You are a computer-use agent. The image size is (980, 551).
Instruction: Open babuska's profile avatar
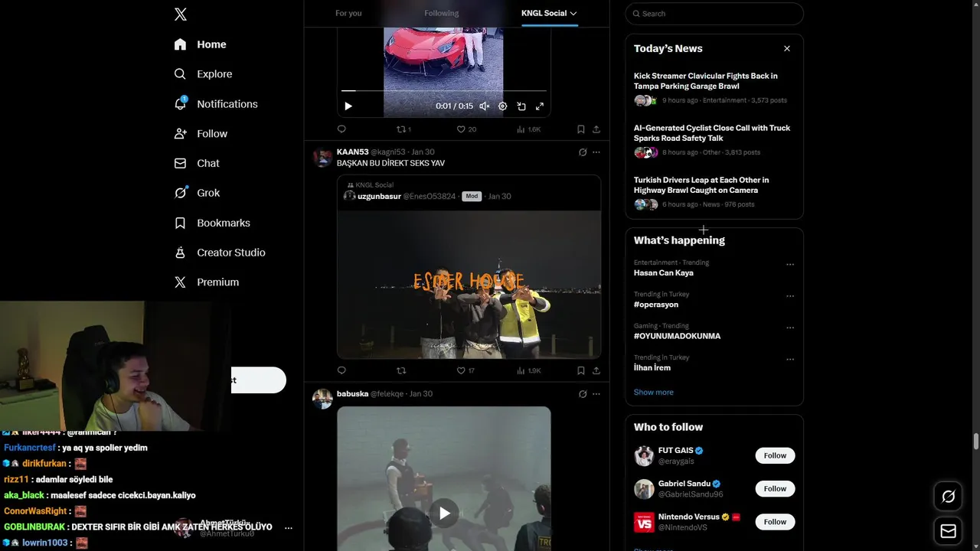click(322, 399)
